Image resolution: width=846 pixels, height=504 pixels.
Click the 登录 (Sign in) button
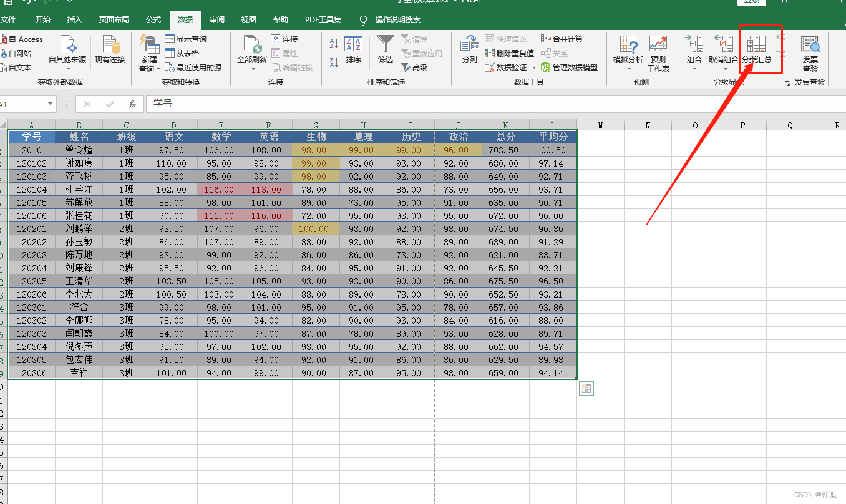coord(752,2)
